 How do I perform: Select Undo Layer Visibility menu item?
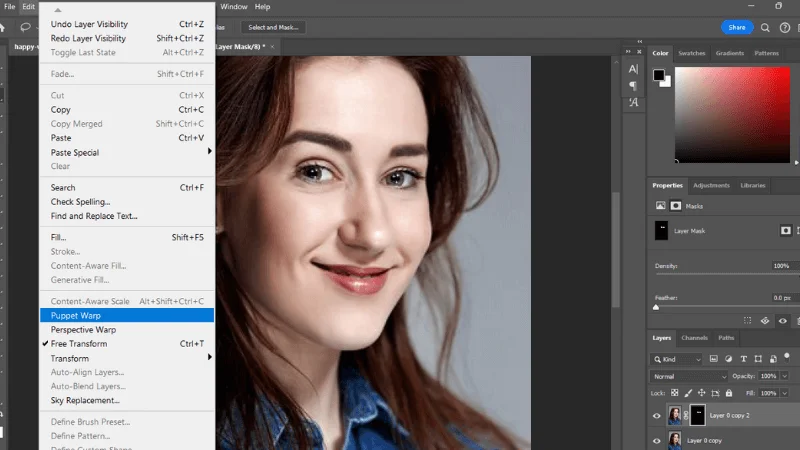point(127,24)
